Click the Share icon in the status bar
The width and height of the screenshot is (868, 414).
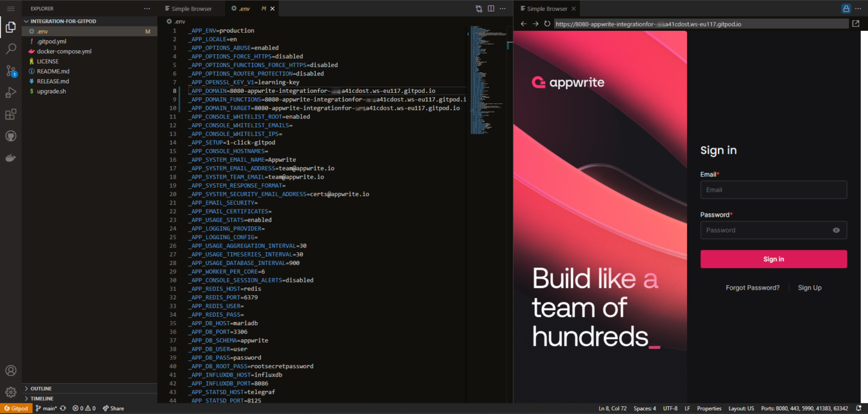(x=113, y=408)
